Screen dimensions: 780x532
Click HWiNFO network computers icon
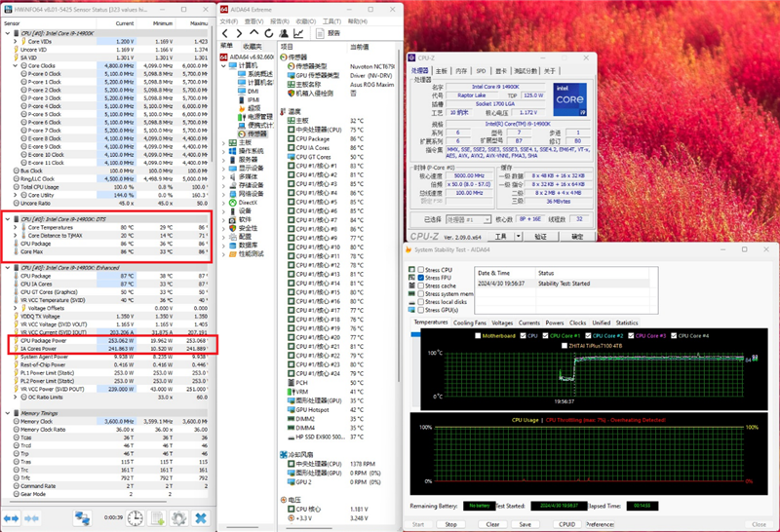pos(82,518)
